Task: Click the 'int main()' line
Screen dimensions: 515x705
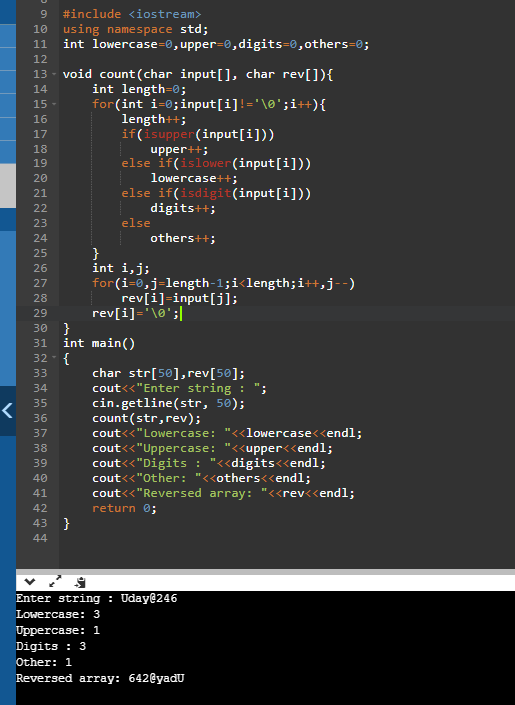Action: click(99, 343)
